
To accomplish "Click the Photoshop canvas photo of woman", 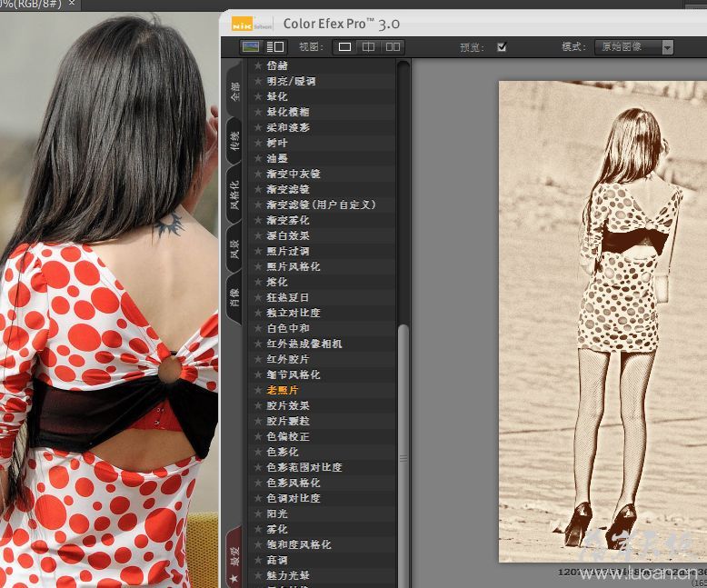I will (x=109, y=300).
